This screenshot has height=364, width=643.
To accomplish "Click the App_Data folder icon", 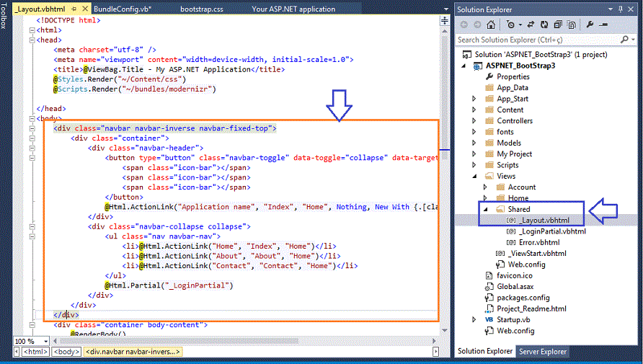I will point(489,88).
